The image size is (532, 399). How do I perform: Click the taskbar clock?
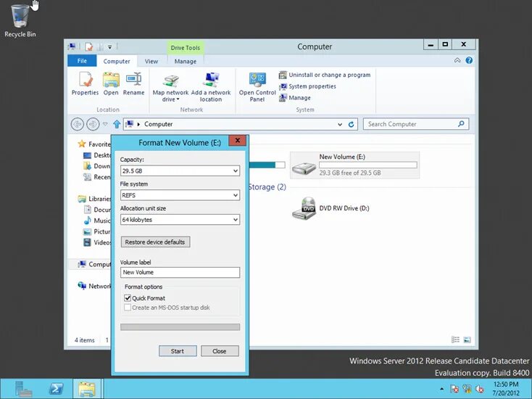point(505,389)
